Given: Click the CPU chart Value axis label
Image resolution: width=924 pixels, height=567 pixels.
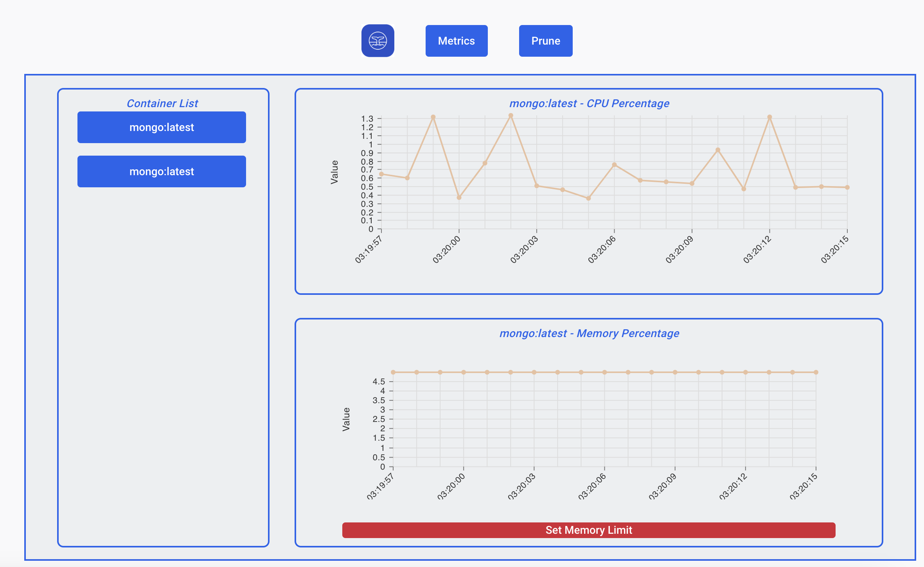Looking at the screenshot, I should coord(334,172).
